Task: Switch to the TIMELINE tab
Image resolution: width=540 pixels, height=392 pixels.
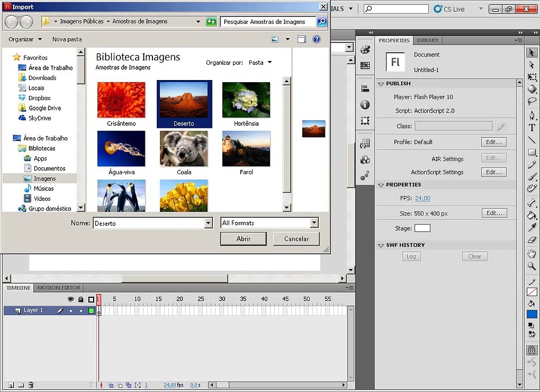Action: 19,287
